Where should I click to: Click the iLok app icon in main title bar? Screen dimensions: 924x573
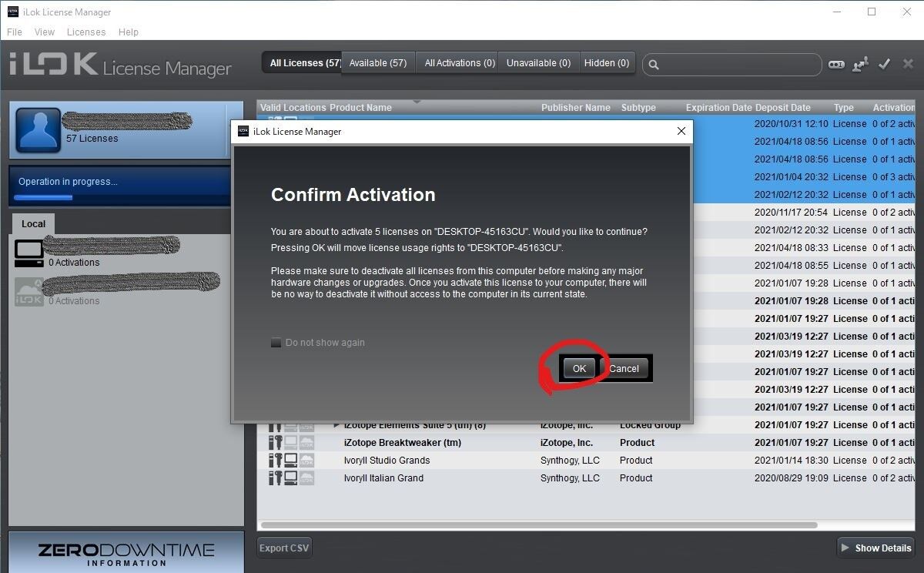coord(13,12)
